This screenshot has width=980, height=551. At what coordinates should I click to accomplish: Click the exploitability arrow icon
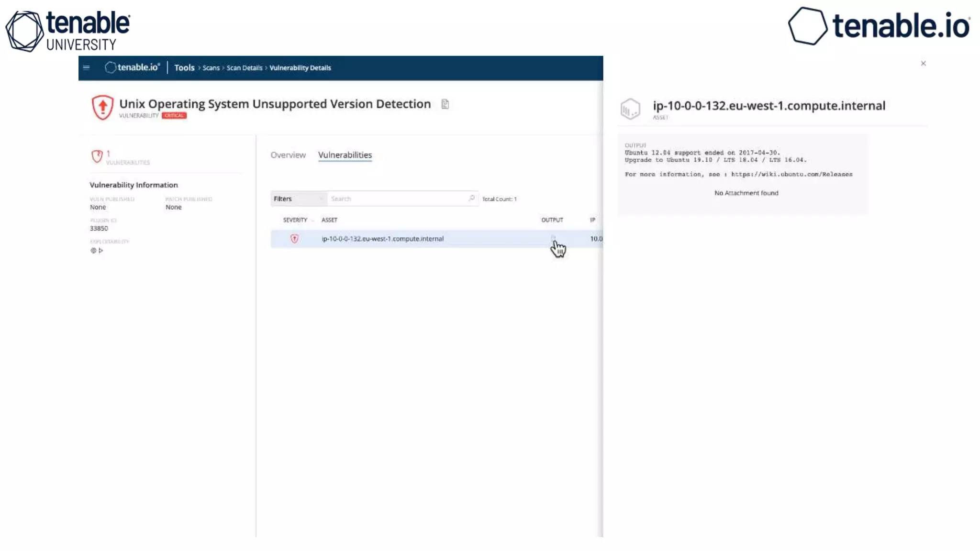[101, 250]
